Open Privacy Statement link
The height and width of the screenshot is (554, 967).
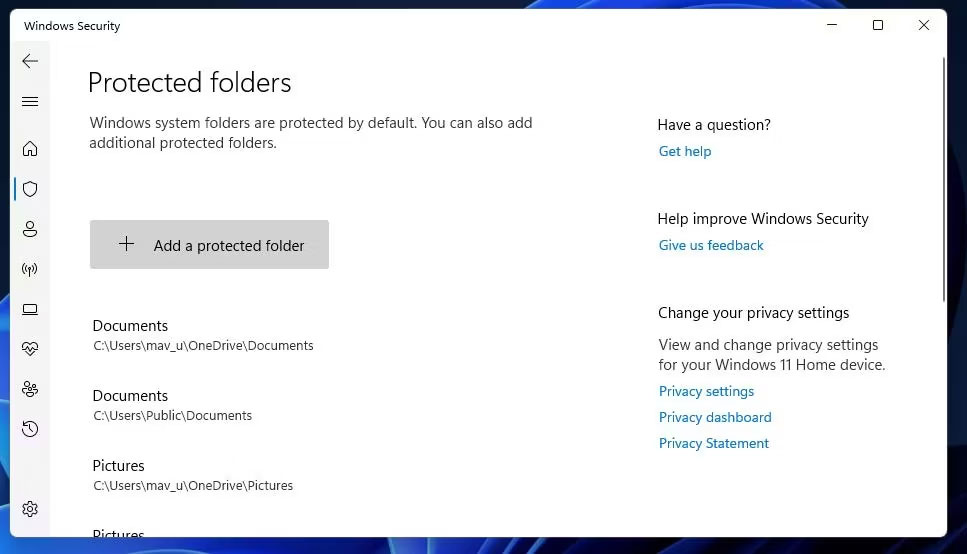tap(714, 443)
